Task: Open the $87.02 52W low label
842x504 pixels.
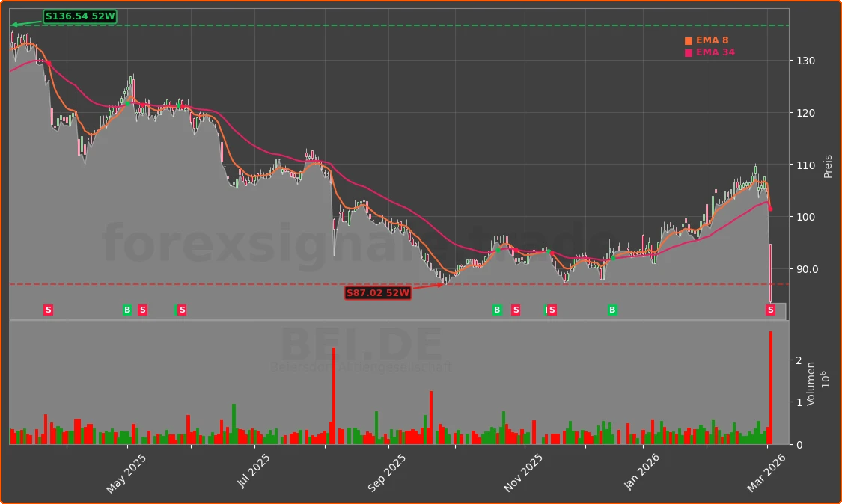Action: click(378, 293)
